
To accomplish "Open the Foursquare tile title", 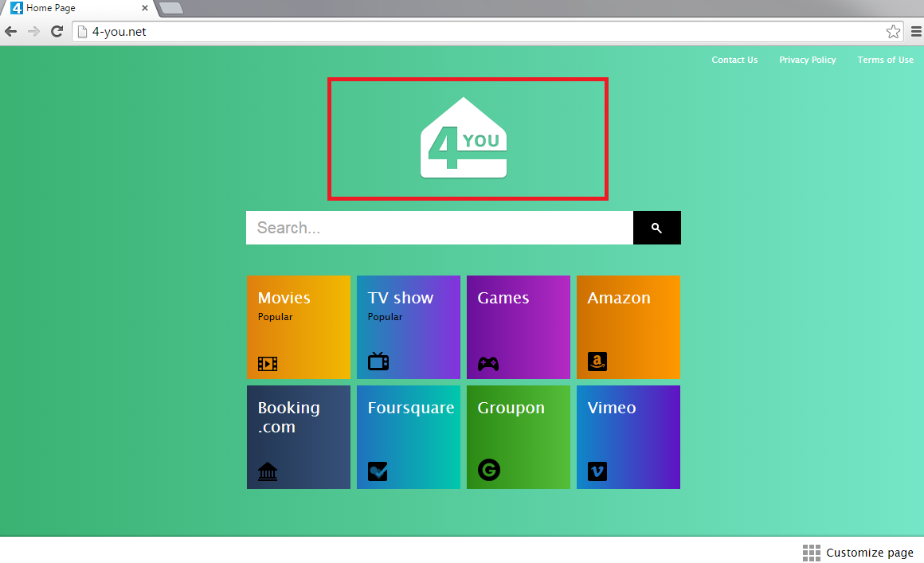I will point(411,409).
